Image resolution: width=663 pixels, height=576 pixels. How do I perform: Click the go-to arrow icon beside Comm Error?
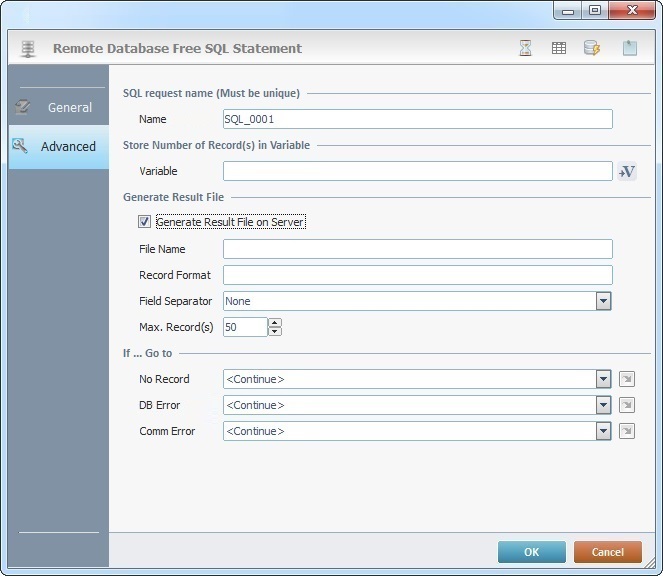click(627, 431)
